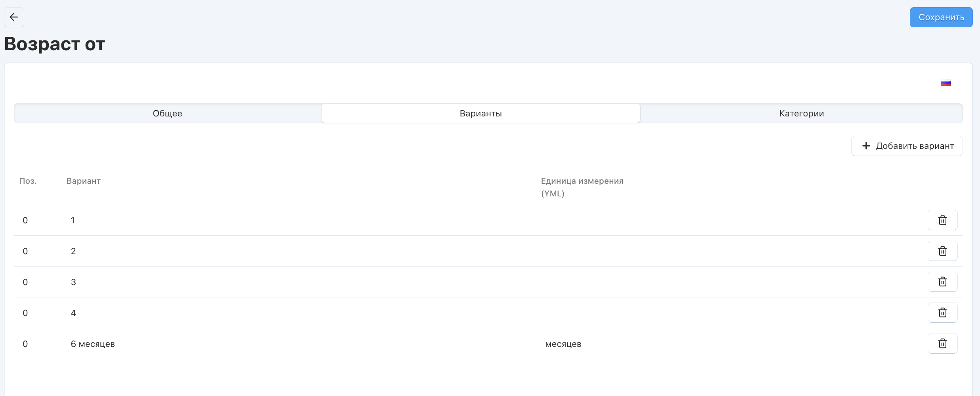980x396 pixels.
Task: Delete variant 3 with trash icon
Action: pyautogui.click(x=942, y=282)
